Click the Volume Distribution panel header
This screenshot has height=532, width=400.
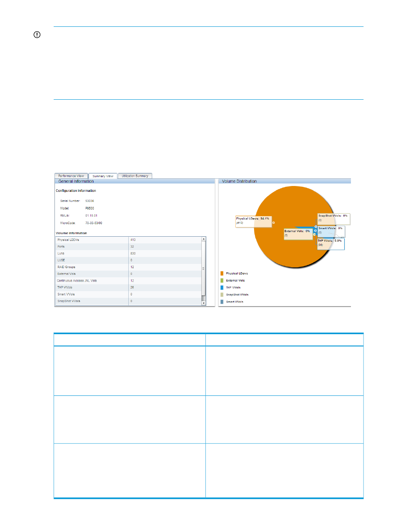click(285, 181)
